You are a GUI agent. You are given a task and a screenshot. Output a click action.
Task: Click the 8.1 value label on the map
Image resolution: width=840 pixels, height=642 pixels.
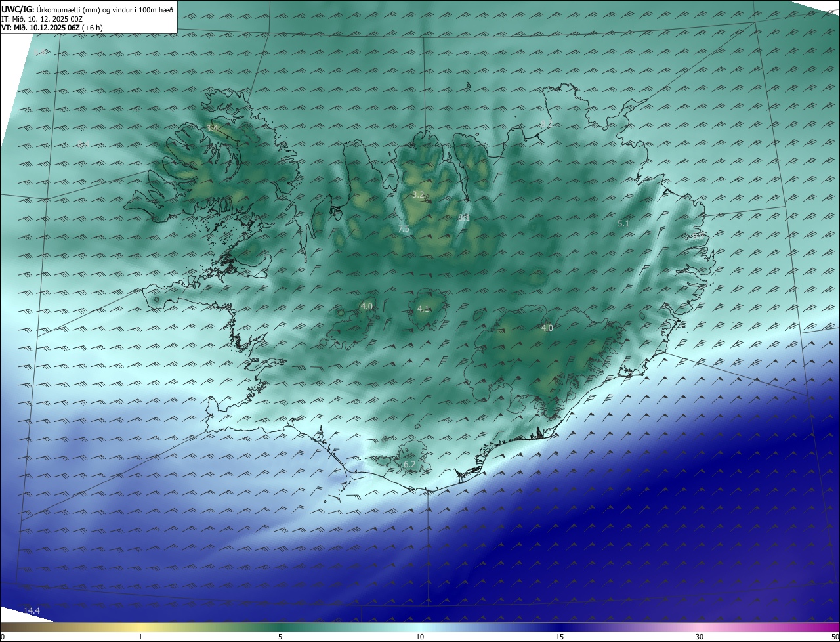464,217
